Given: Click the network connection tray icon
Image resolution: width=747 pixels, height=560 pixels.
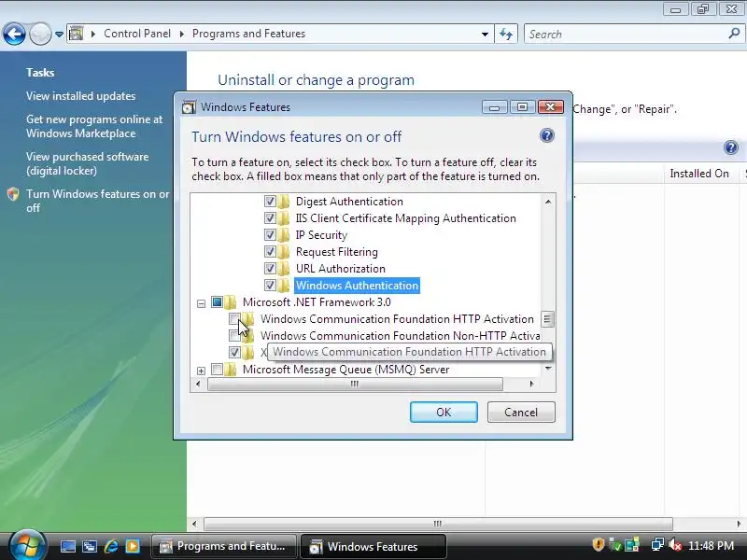Looking at the screenshot, I should click(657, 545).
